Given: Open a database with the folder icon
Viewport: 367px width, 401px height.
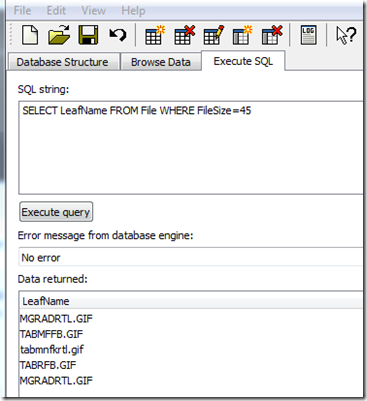Looking at the screenshot, I should pyautogui.click(x=59, y=35).
